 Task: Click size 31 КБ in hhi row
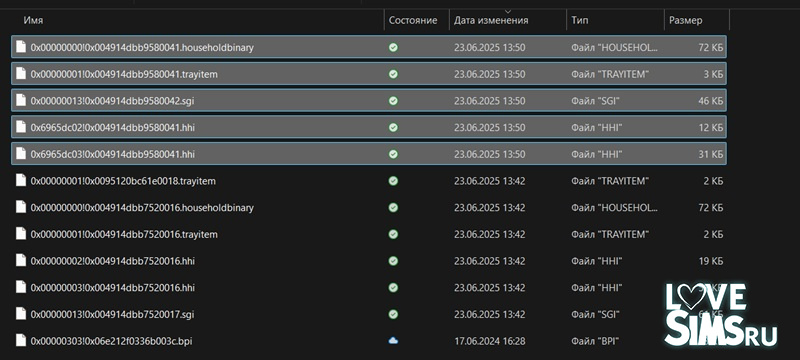point(711,153)
